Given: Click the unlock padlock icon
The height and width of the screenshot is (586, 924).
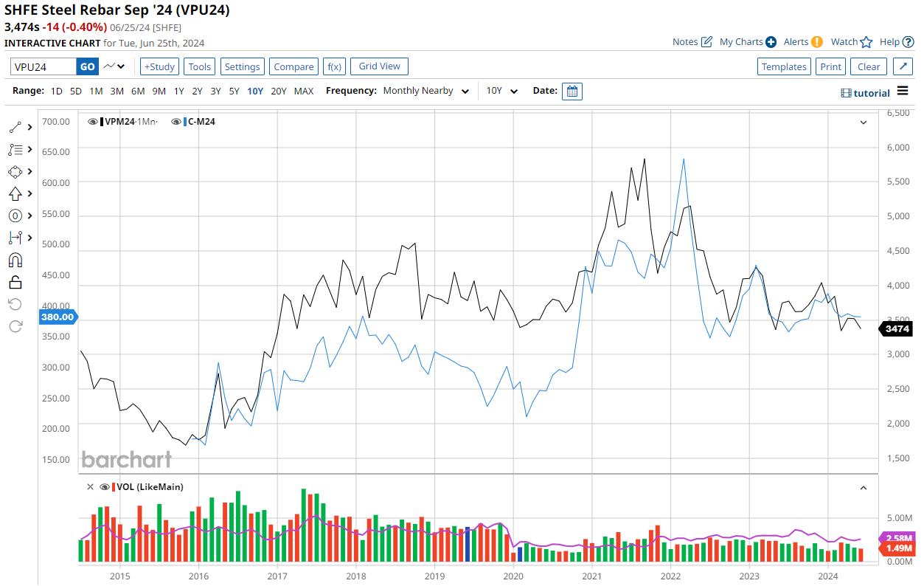Looking at the screenshot, I should pos(15,282).
